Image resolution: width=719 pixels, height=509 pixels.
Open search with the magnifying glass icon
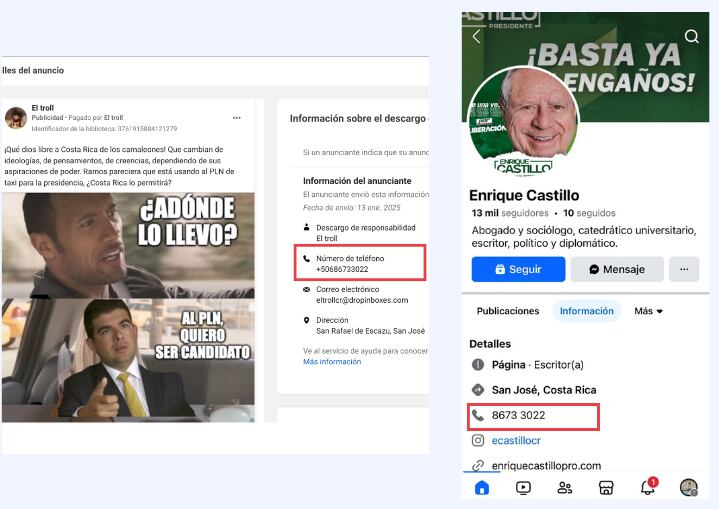point(691,36)
